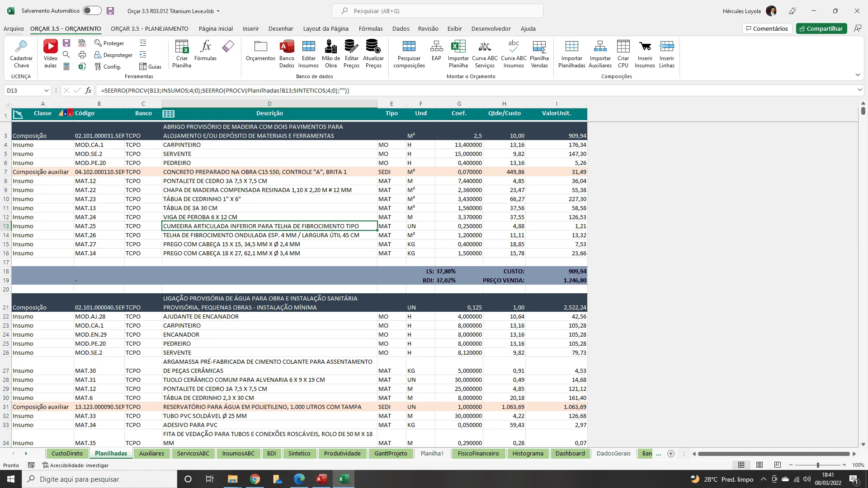Expand the formula bar
Viewport: 868px width, 488px height.
coord(860,90)
